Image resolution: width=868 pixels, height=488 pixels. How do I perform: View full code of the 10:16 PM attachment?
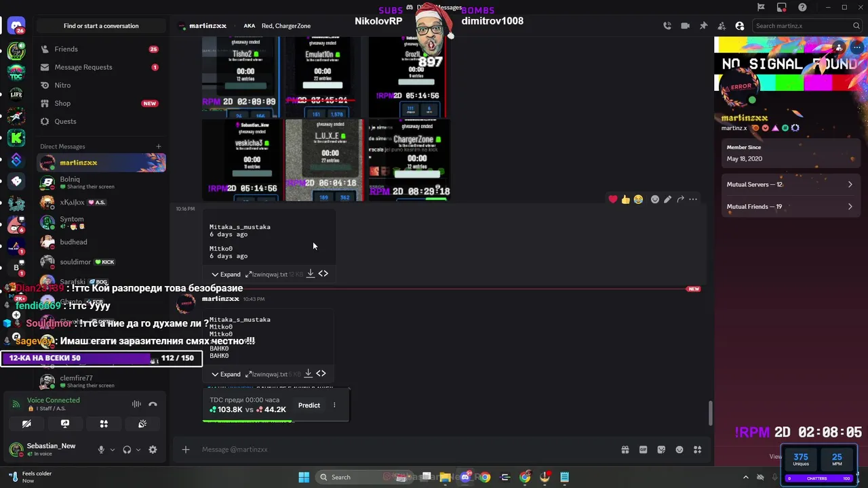[323, 274]
